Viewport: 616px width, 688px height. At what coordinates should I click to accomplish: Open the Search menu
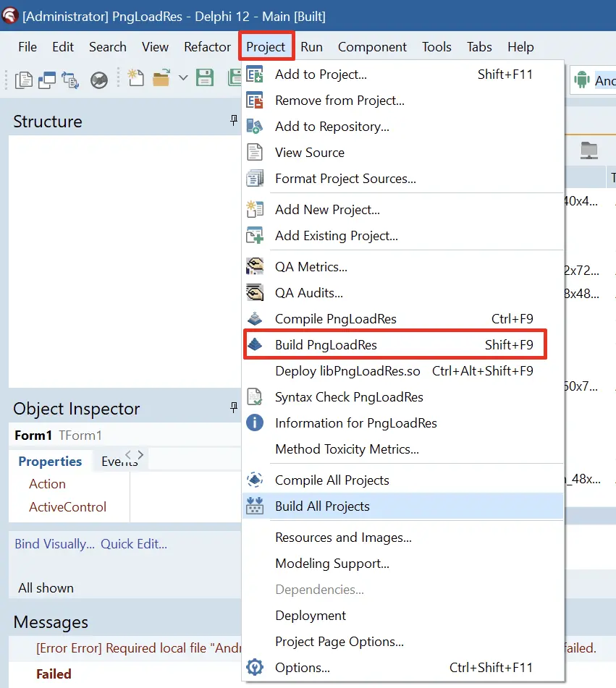pyautogui.click(x=108, y=46)
